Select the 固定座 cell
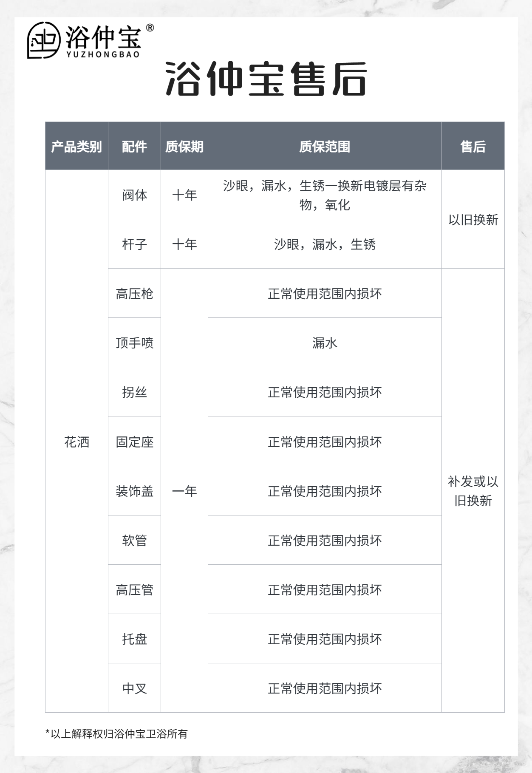 pos(134,442)
